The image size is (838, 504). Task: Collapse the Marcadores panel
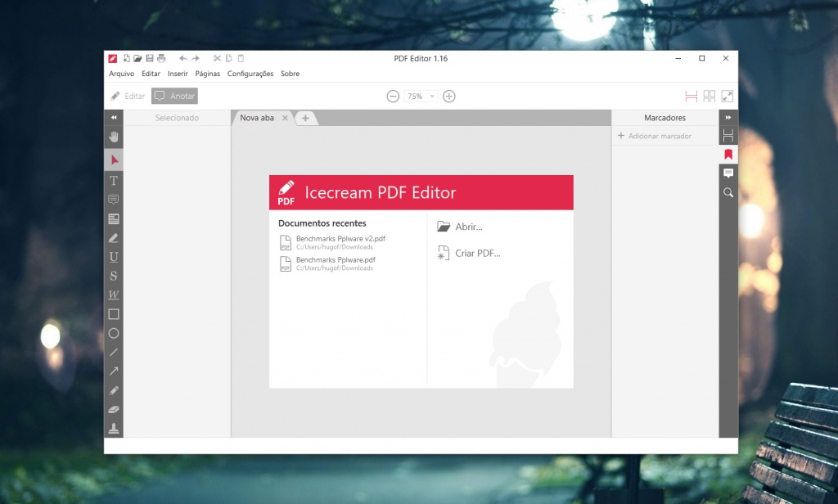click(x=727, y=118)
